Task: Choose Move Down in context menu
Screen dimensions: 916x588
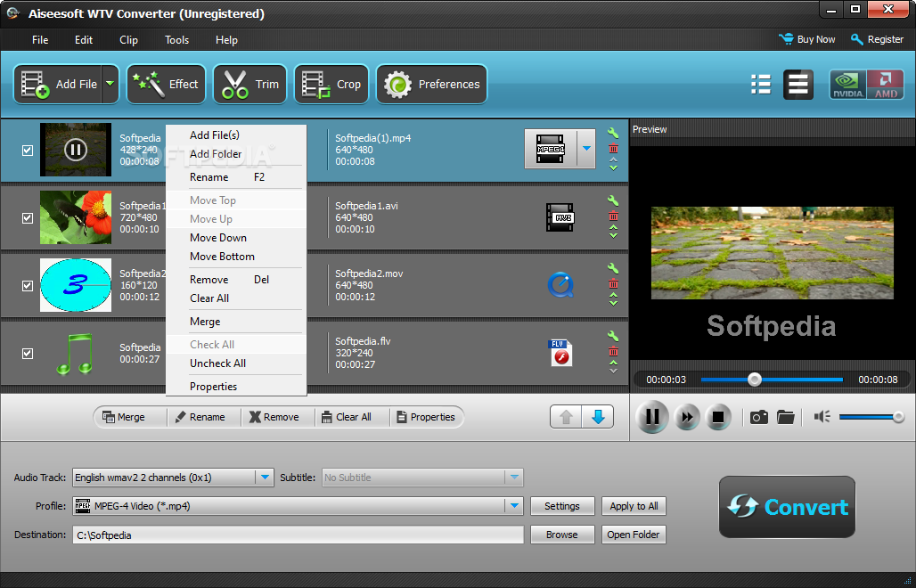Action: pos(236,238)
